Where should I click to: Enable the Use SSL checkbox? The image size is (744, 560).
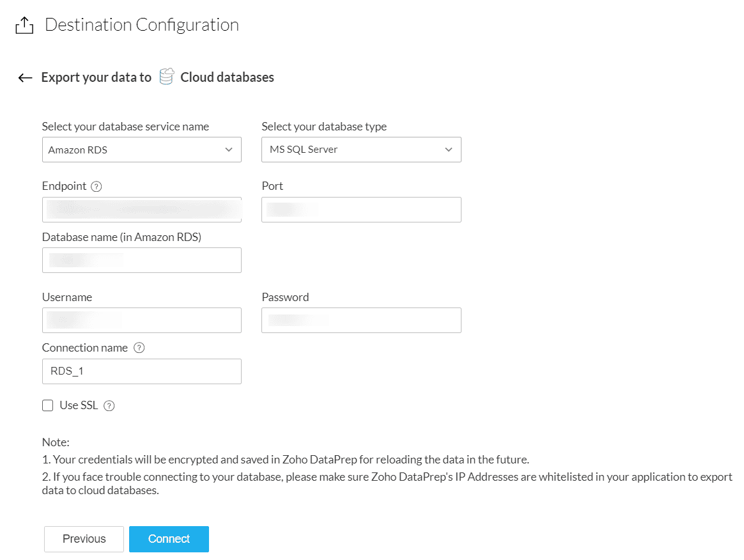point(47,405)
